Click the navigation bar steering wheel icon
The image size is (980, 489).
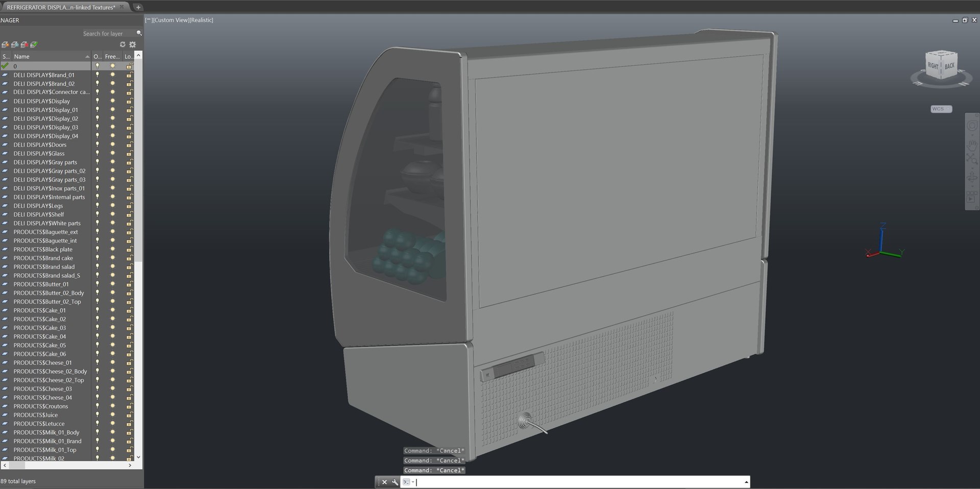972,126
